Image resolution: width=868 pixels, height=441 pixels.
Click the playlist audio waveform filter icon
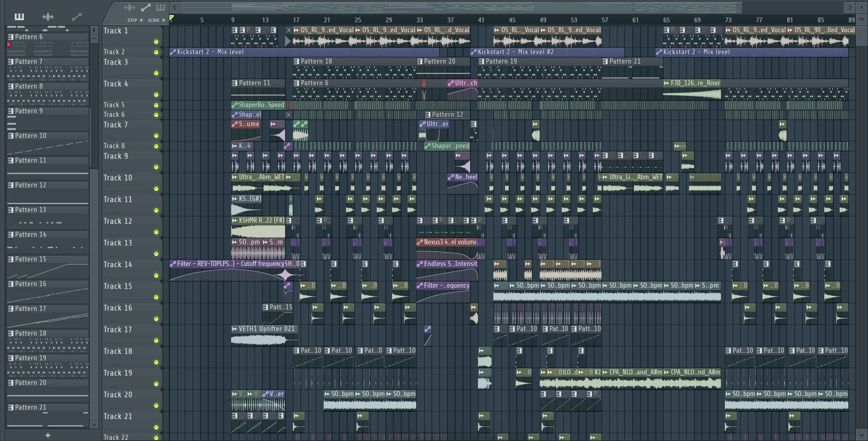point(129,8)
